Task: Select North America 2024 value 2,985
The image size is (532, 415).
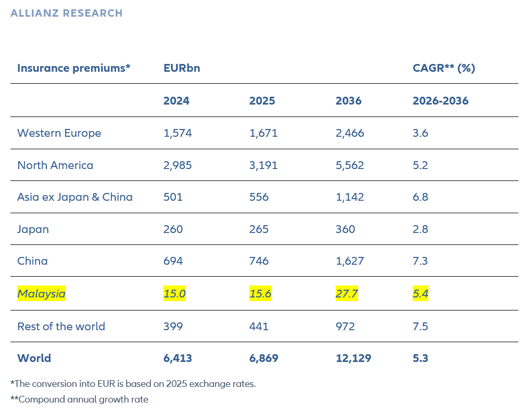Action: [178, 165]
